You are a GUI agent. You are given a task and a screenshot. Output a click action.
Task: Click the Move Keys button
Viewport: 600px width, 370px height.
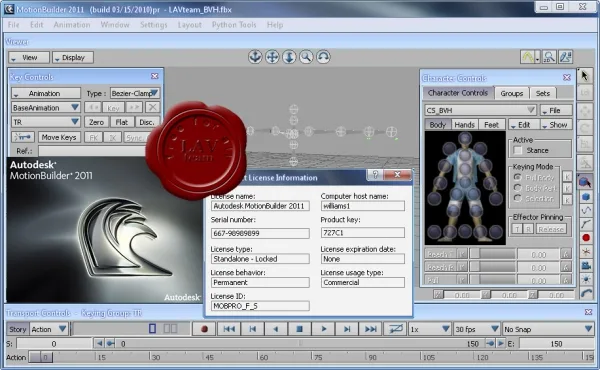[x=59, y=137]
